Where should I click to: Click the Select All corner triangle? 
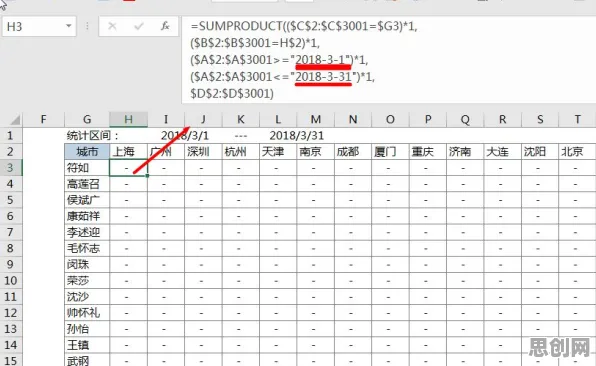[15, 120]
